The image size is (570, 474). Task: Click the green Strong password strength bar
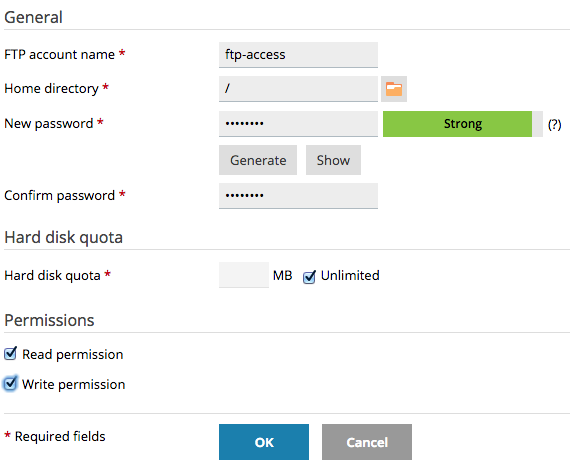pyautogui.click(x=457, y=124)
